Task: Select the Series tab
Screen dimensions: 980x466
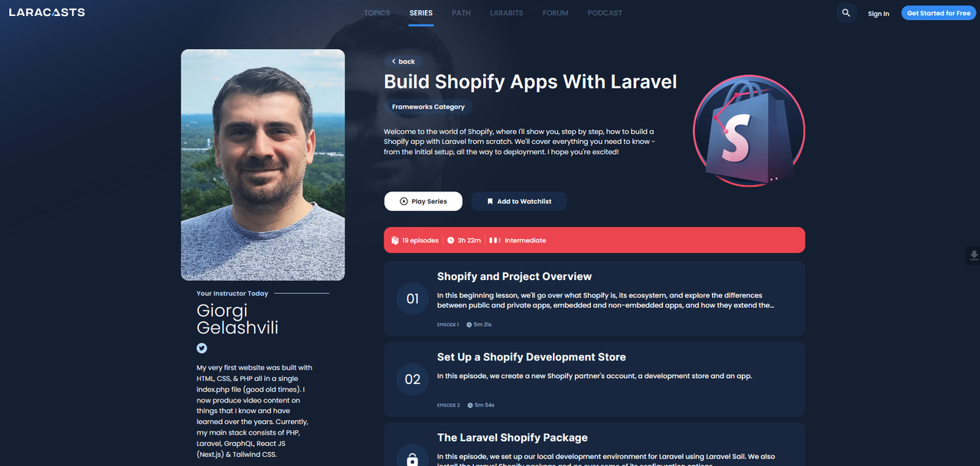Action: pyautogui.click(x=421, y=13)
